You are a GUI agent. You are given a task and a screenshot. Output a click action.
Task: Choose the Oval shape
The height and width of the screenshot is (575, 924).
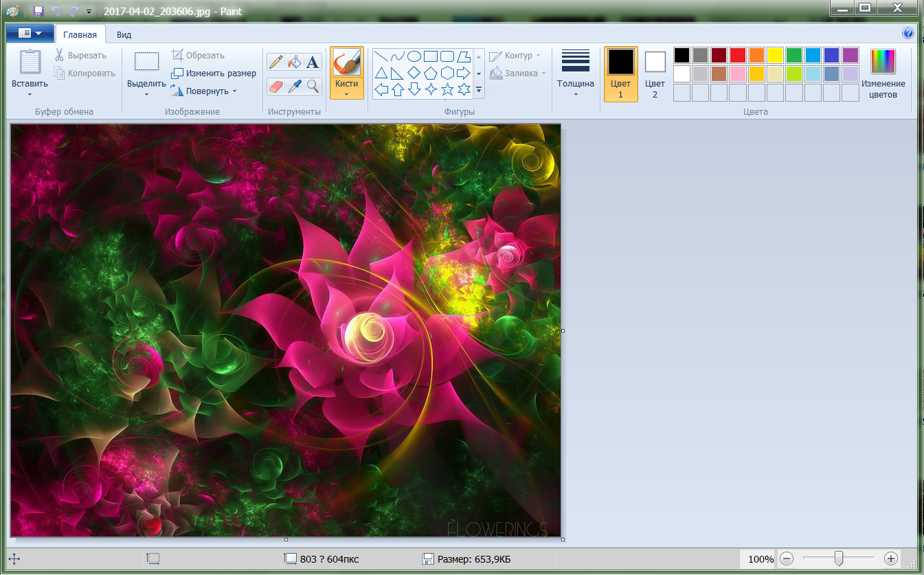(414, 56)
